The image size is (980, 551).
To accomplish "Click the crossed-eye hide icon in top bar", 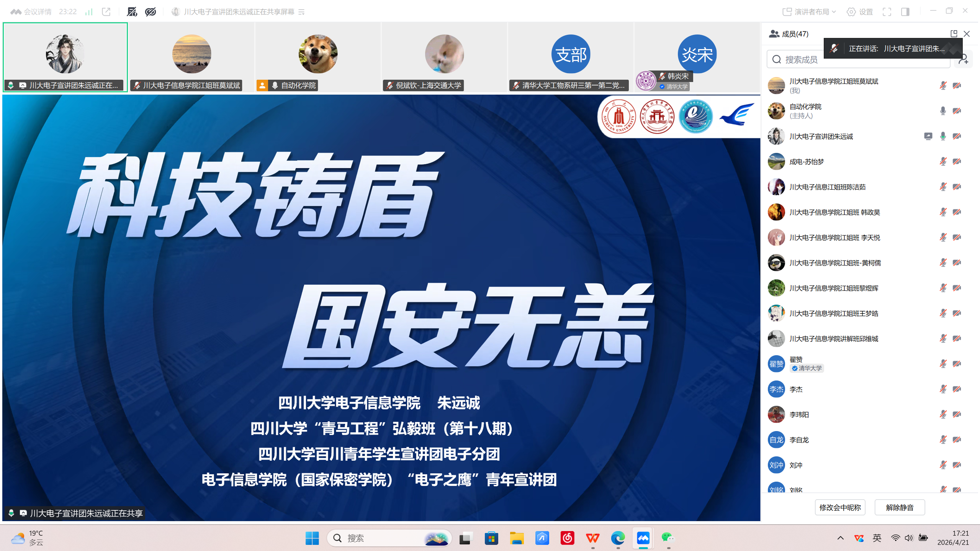I will (151, 12).
